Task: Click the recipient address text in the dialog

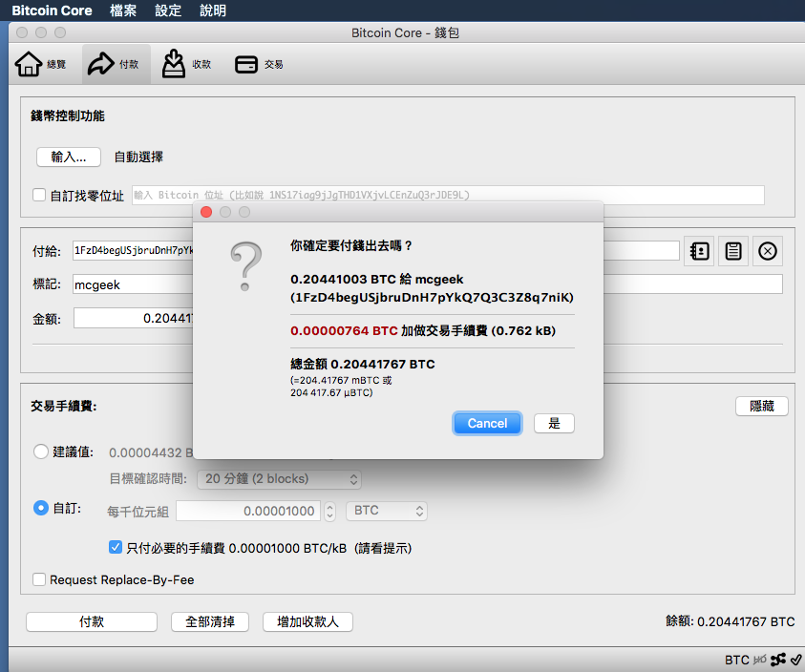Action: click(x=432, y=298)
